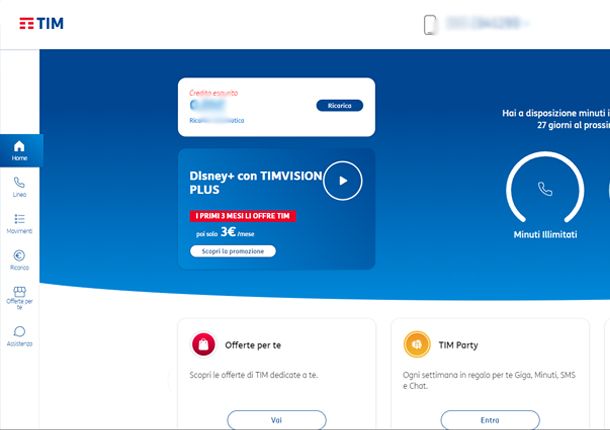Click the red shopping bag Offerte icon
Image resolution: width=610 pixels, height=430 pixels.
click(x=203, y=344)
